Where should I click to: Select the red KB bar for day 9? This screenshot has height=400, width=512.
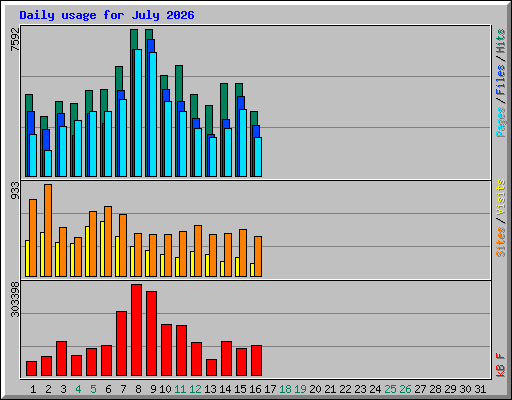click(151, 333)
